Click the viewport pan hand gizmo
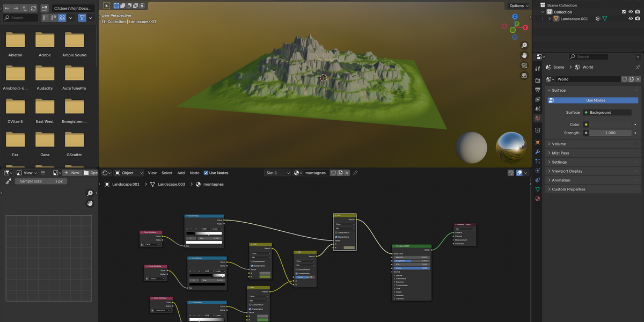The width and height of the screenshot is (644, 322). coord(524,55)
